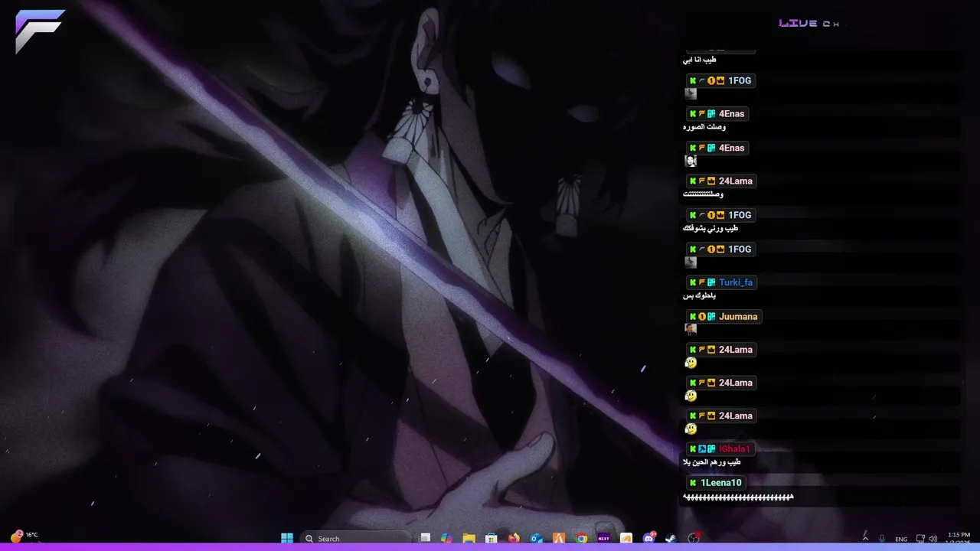Show hidden system tray icons
Image resolution: width=980 pixels, height=551 pixels.
tap(865, 538)
